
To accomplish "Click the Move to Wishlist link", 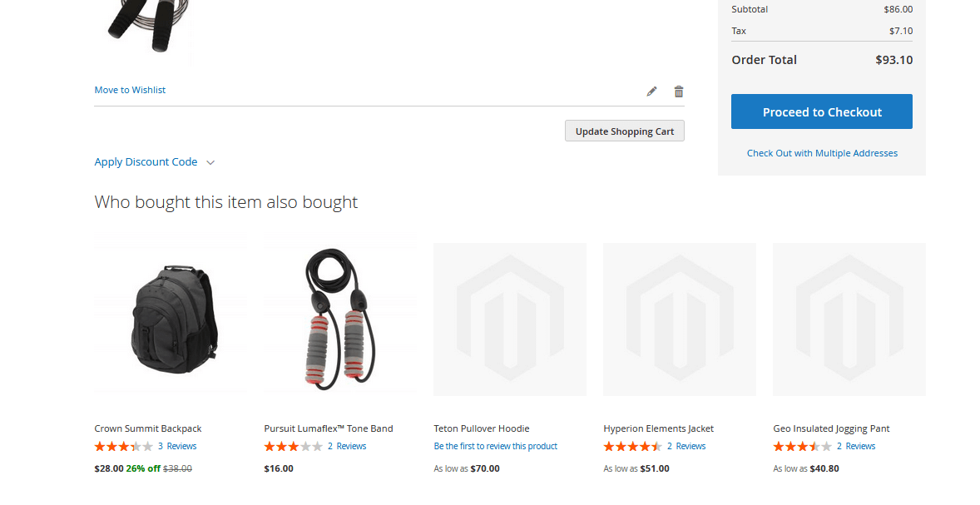I will coord(130,90).
